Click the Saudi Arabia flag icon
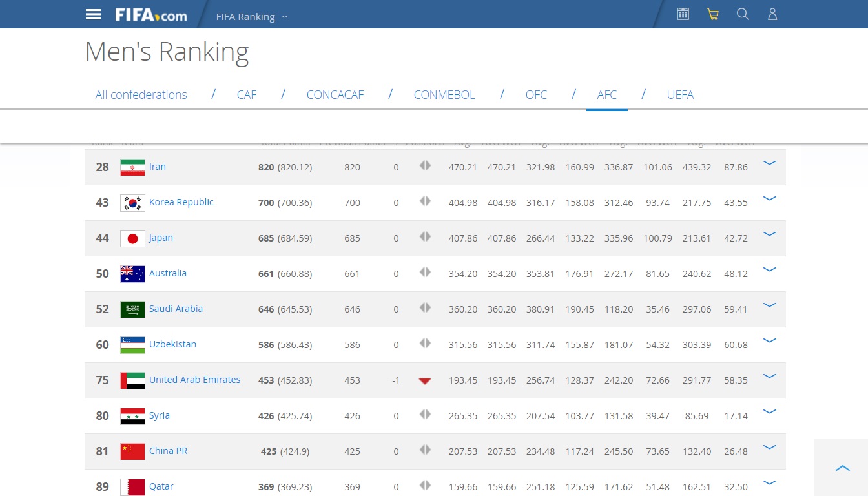The width and height of the screenshot is (868, 496). click(x=132, y=309)
